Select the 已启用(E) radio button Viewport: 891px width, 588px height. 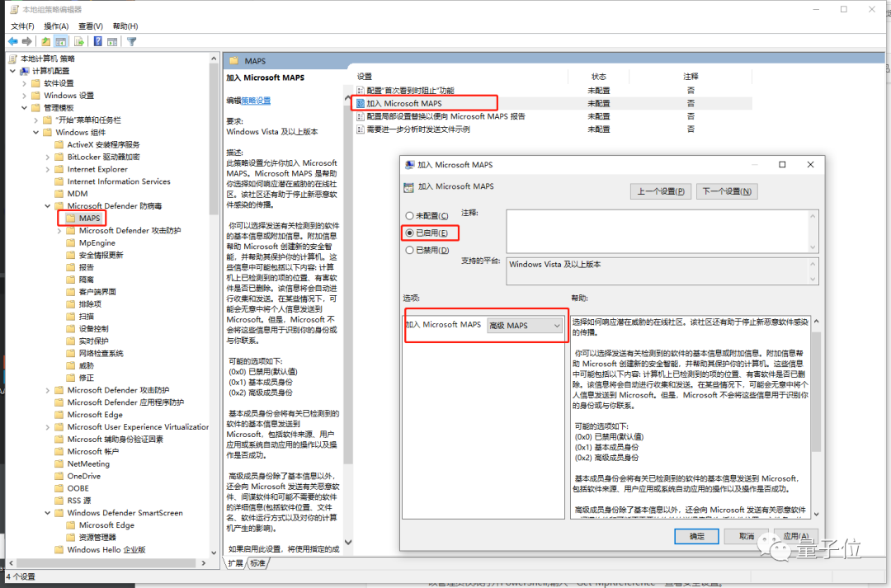409,233
